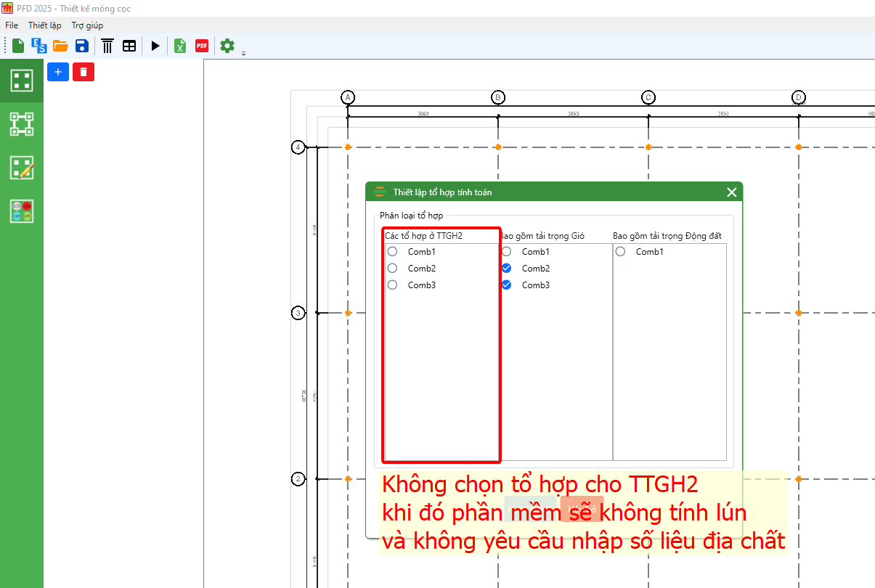Click the blue plus add button
The width and height of the screenshot is (875, 588).
pyautogui.click(x=58, y=72)
